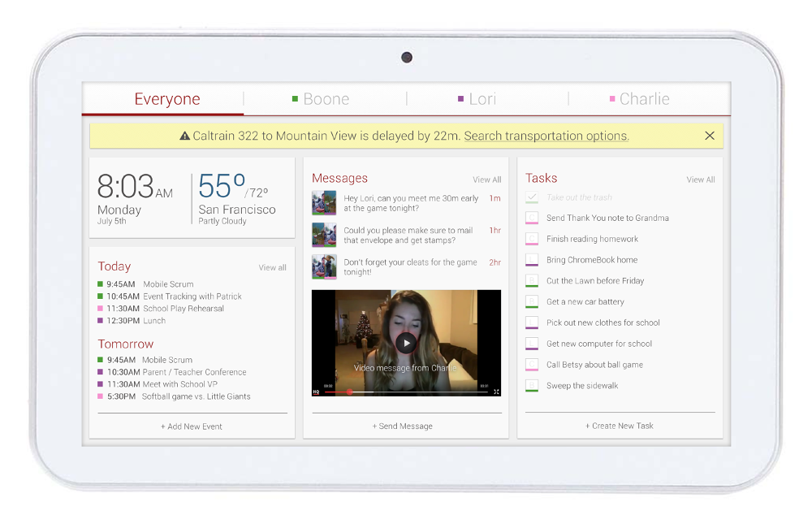Dismiss the Caltrain delay alert banner
Viewport: 812px width, 528px height.
[710, 136]
